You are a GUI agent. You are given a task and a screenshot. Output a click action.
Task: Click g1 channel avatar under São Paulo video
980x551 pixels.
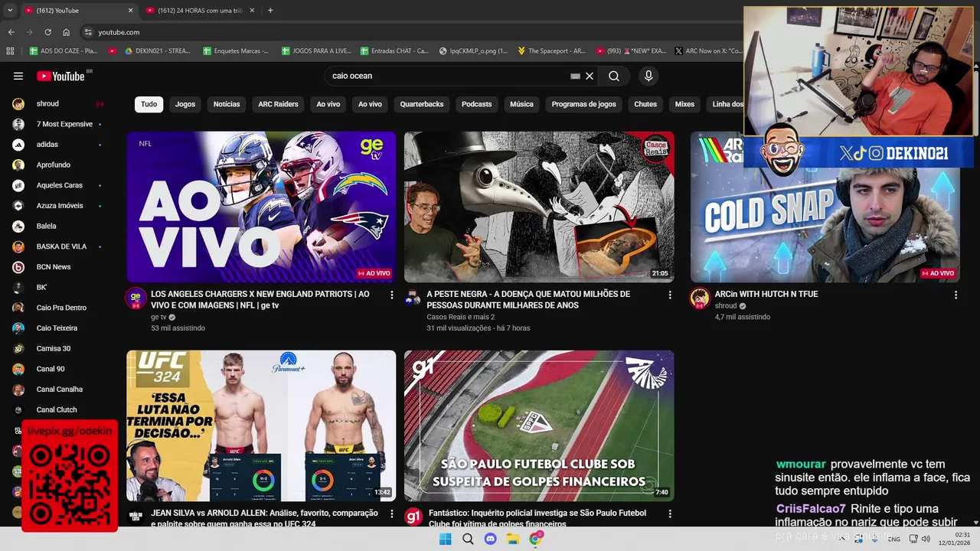pos(413,517)
